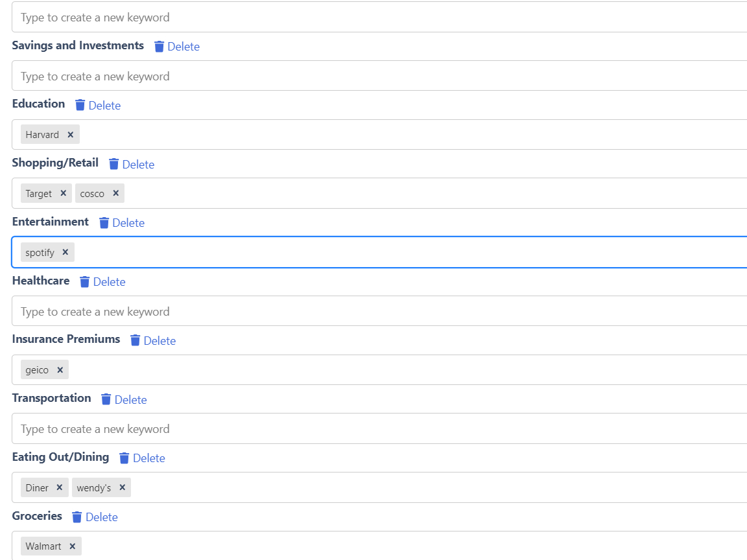Click trash icon beside Insurance Premiums
Image resolution: width=747 pixels, height=560 pixels.
pyautogui.click(x=136, y=340)
